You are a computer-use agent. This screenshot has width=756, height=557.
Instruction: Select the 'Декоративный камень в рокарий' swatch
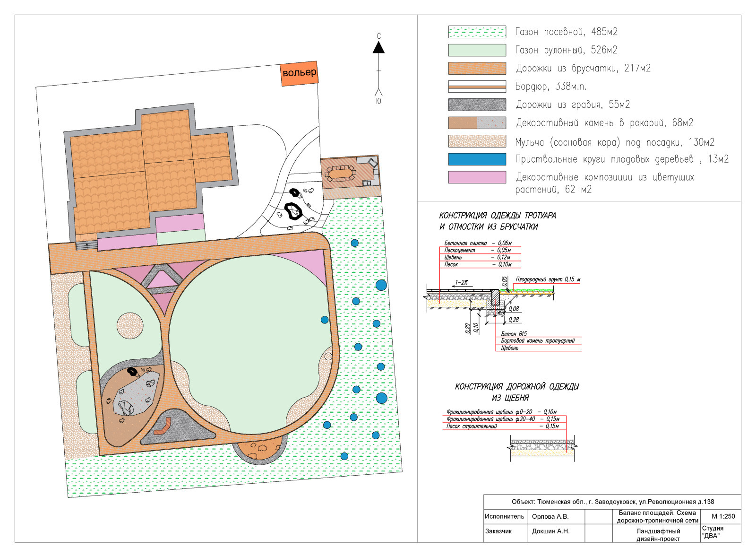pyautogui.click(x=477, y=123)
